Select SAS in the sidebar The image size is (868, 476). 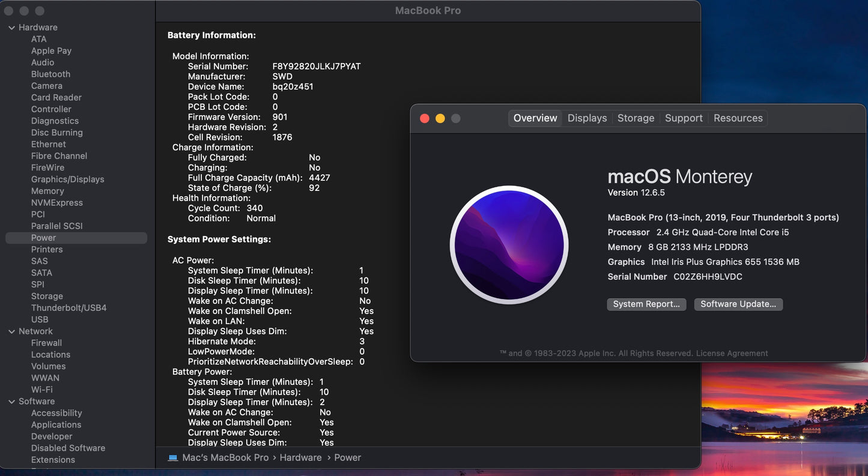[40, 261]
